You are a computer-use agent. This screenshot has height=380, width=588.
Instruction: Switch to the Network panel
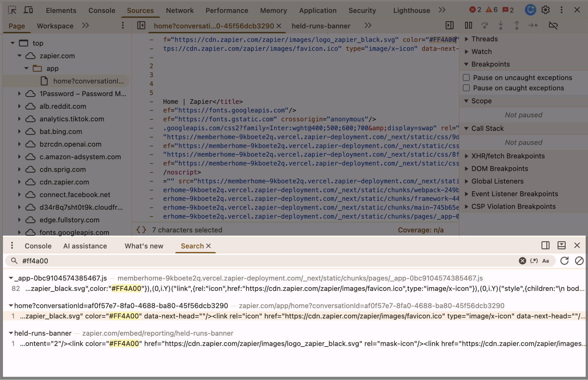(x=180, y=10)
